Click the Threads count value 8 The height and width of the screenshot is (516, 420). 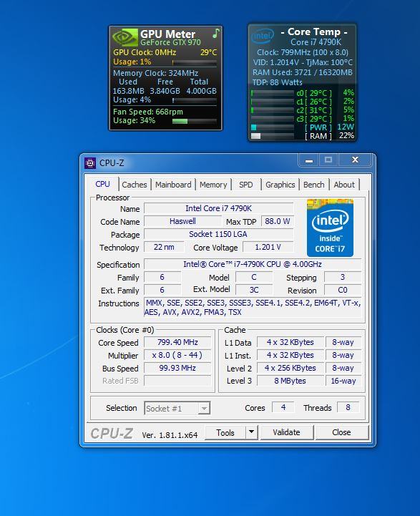348,407
